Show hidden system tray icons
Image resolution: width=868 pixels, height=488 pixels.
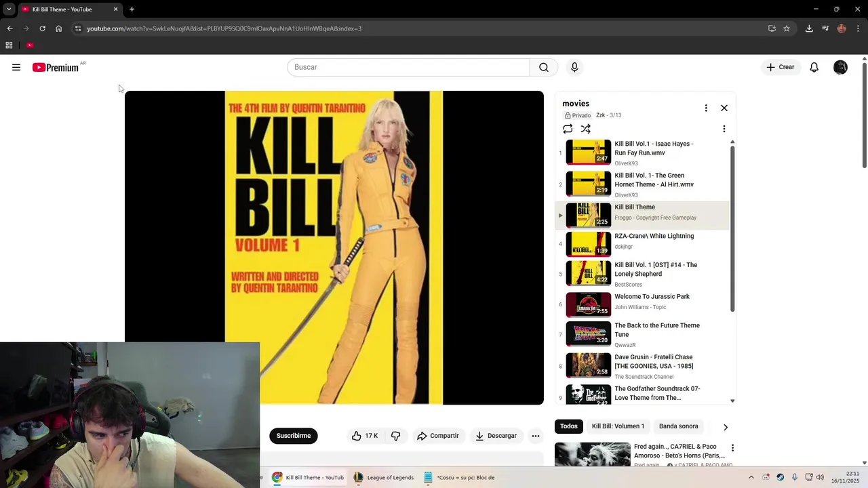751,477
